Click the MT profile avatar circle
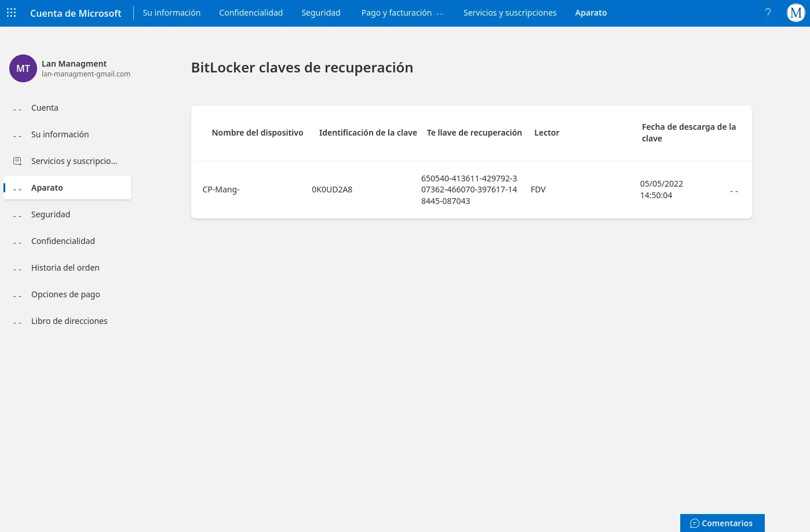This screenshot has width=810, height=532. [23, 68]
